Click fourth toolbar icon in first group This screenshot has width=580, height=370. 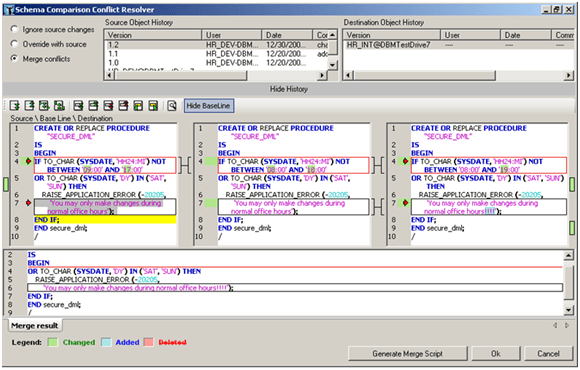tap(59, 106)
